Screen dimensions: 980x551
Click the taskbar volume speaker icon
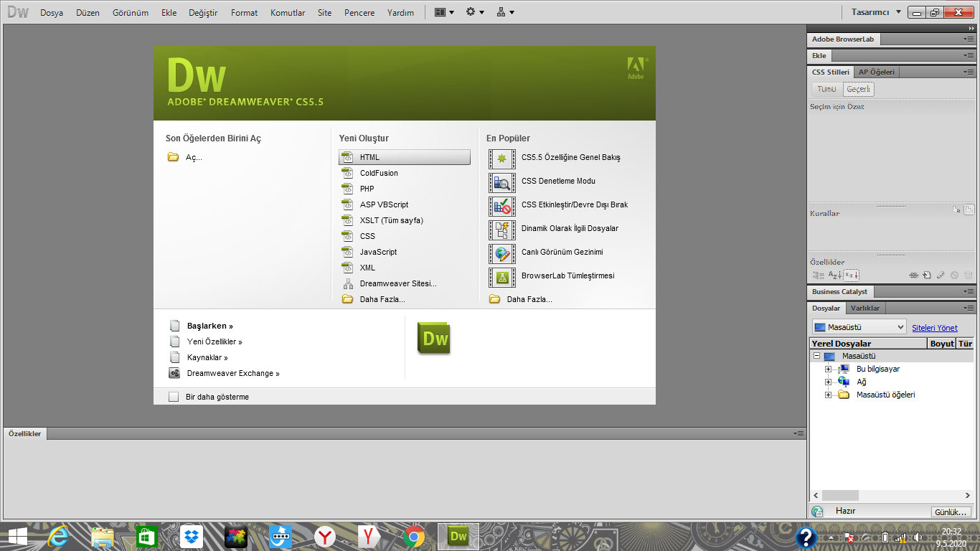pos(918,537)
